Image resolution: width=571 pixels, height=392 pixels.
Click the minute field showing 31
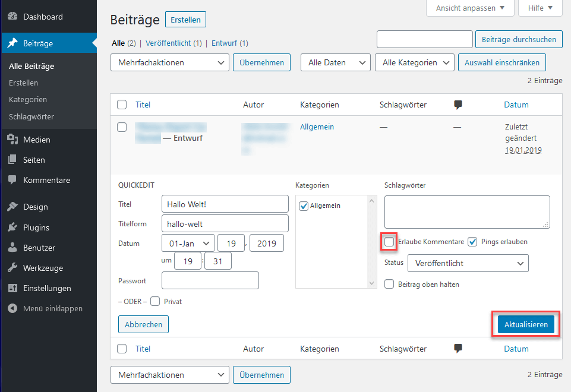tap(218, 261)
